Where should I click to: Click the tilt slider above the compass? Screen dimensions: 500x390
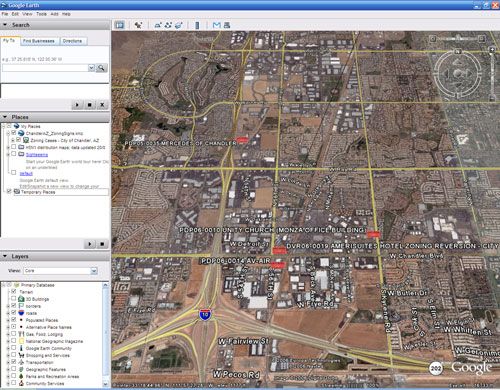[x=458, y=39]
